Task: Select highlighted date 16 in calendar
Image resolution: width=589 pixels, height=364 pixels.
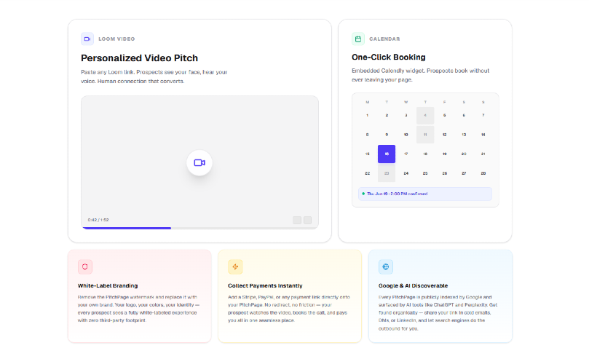Action: 387,154
